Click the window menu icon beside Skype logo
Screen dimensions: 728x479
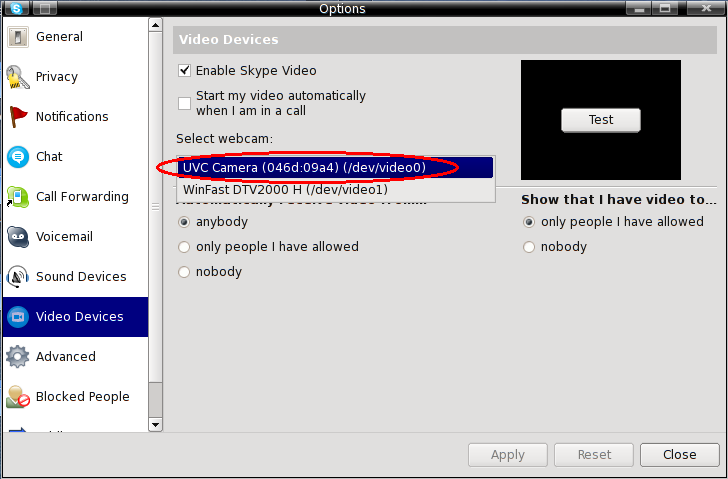click(45, 8)
